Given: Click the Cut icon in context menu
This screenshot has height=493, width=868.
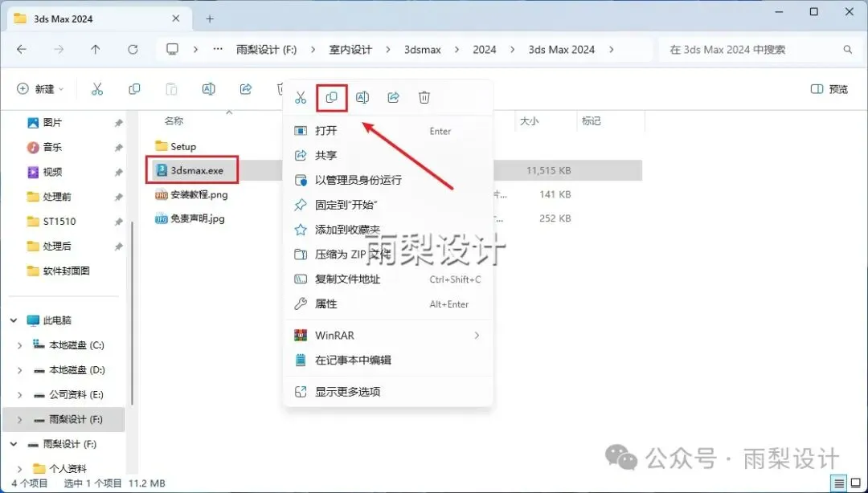Looking at the screenshot, I should pyautogui.click(x=301, y=98).
